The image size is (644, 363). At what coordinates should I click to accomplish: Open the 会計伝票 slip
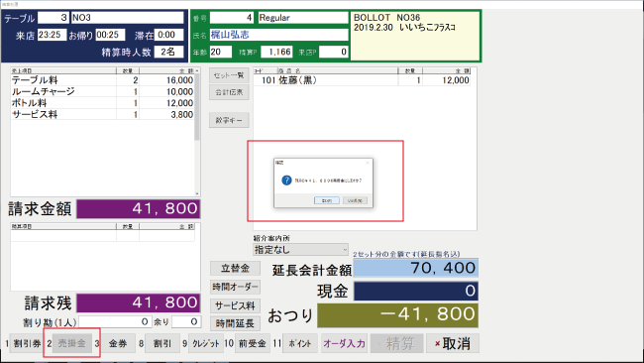229,92
